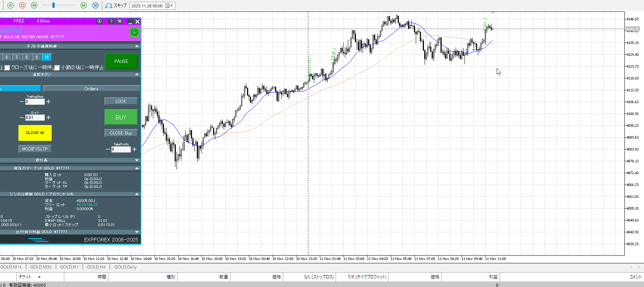This screenshot has height=287, width=644.
Task: Click the green BUY button
Action: (x=121, y=117)
